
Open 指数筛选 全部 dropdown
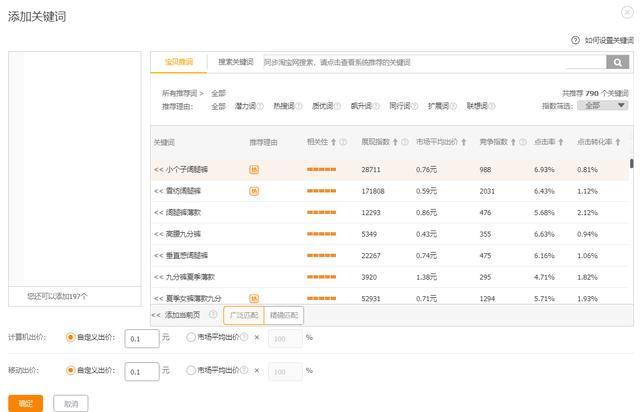pos(602,106)
